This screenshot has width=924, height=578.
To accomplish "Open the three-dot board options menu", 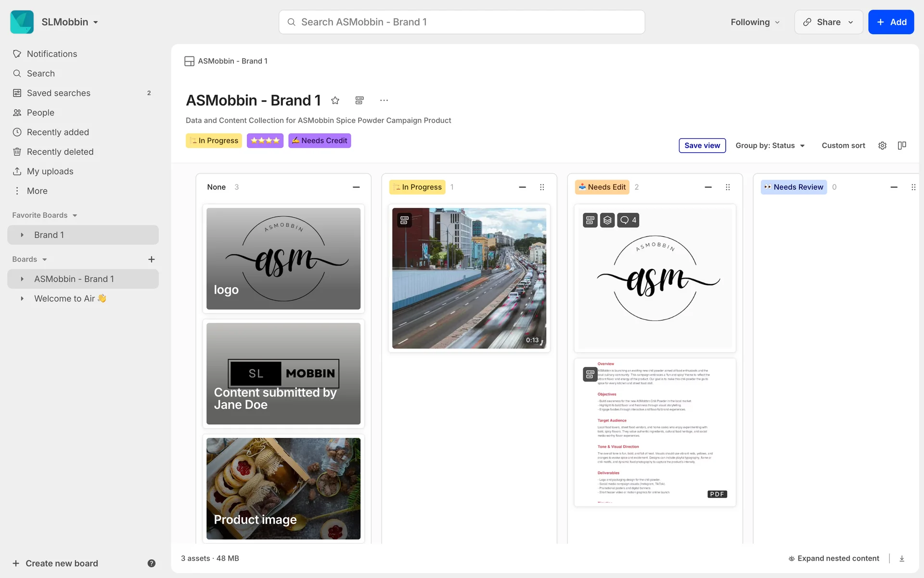I will tap(384, 100).
